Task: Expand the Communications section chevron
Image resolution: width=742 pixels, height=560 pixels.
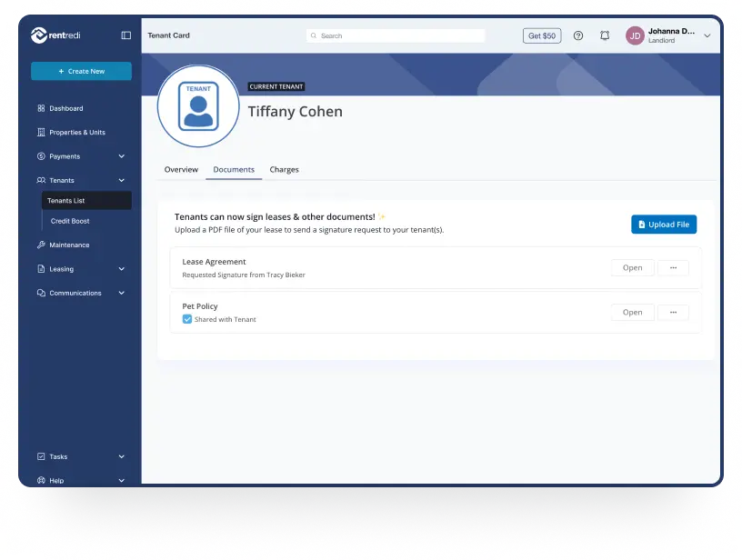Action: pyautogui.click(x=122, y=294)
